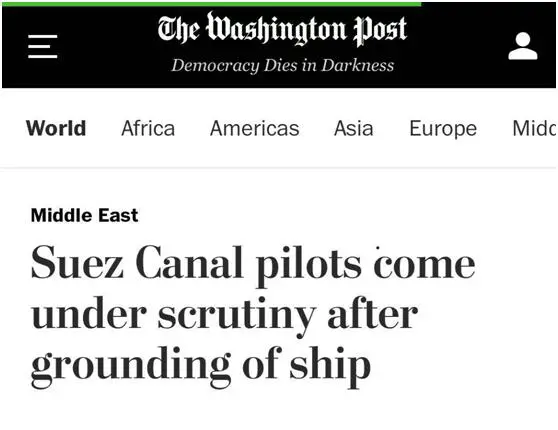The height and width of the screenshot is (430, 558).
Task: Click the divider line under section tabs
Action: tap(279, 167)
